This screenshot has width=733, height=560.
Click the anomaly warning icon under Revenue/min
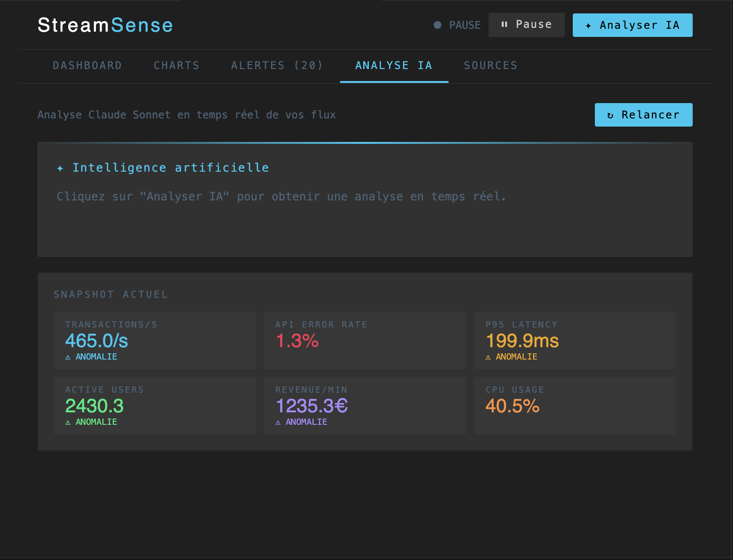pyautogui.click(x=278, y=421)
